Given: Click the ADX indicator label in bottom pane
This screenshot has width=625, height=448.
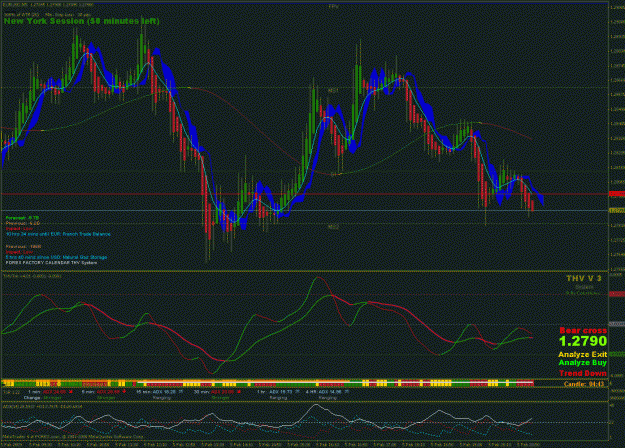Looking at the screenshot, I should point(43,407).
